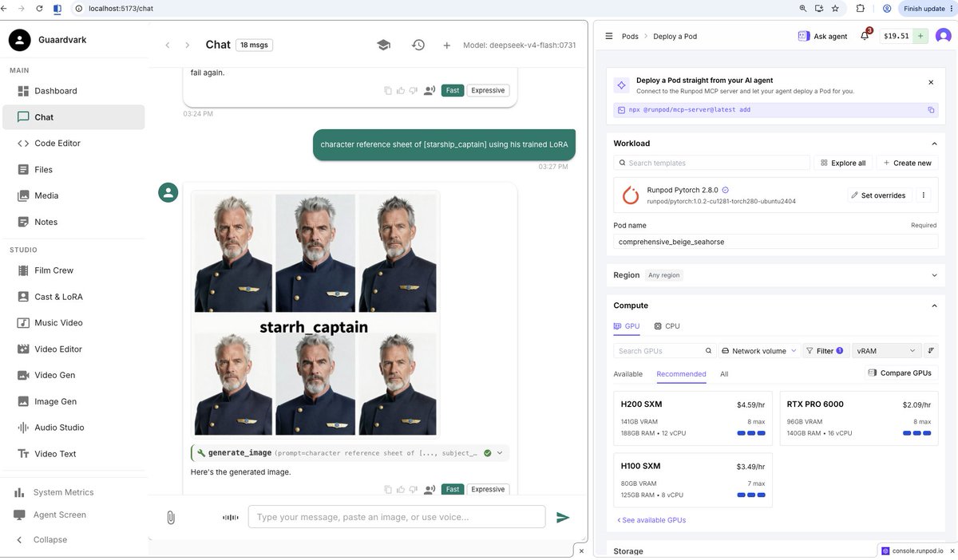Toggle Fast under "Here's the generated image"
This screenshot has height=560, width=958.
point(453,489)
